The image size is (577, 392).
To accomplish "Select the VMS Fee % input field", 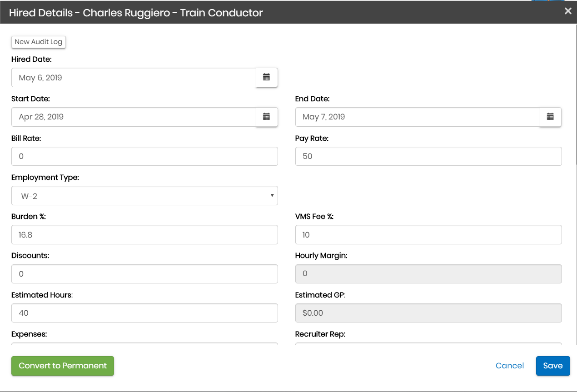I will coord(428,235).
